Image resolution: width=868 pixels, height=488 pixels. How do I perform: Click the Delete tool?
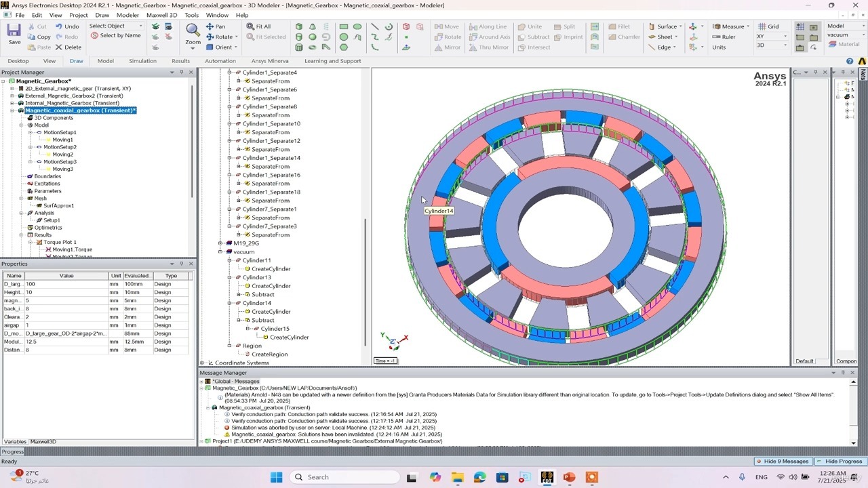68,47
